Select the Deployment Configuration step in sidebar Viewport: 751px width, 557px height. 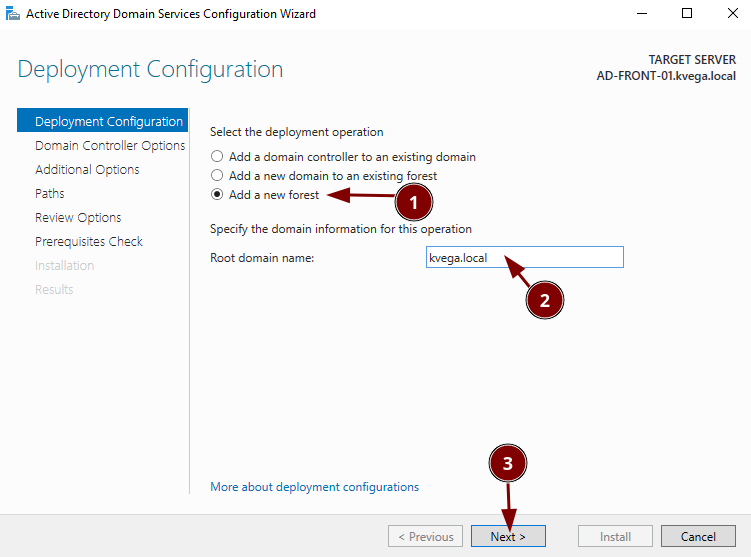pyautogui.click(x=108, y=122)
